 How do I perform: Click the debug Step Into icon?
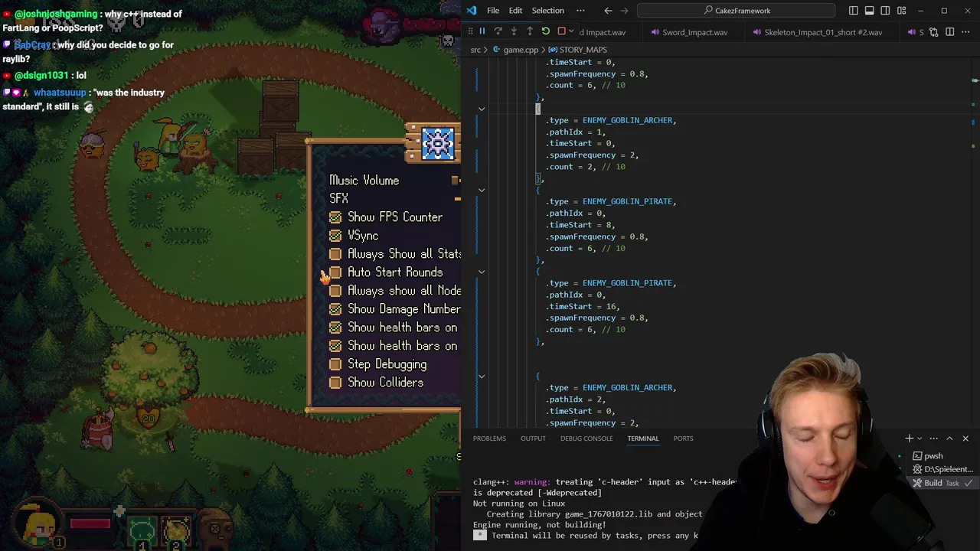514,31
